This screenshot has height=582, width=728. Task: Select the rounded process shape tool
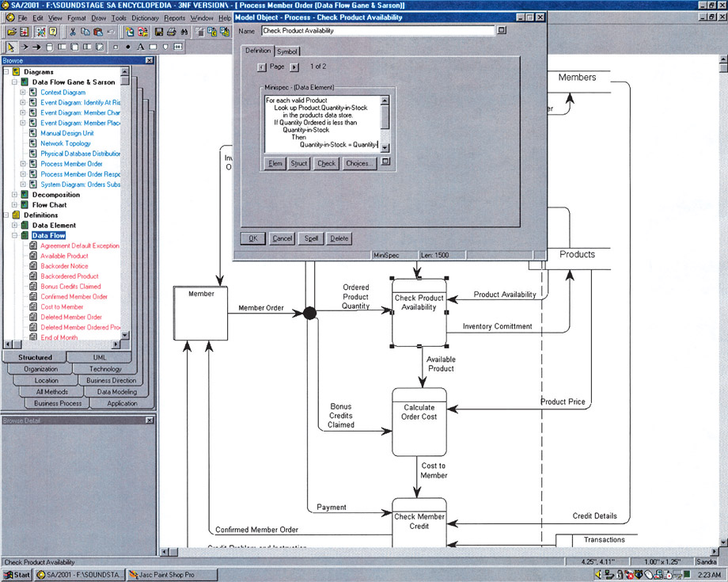click(x=49, y=47)
